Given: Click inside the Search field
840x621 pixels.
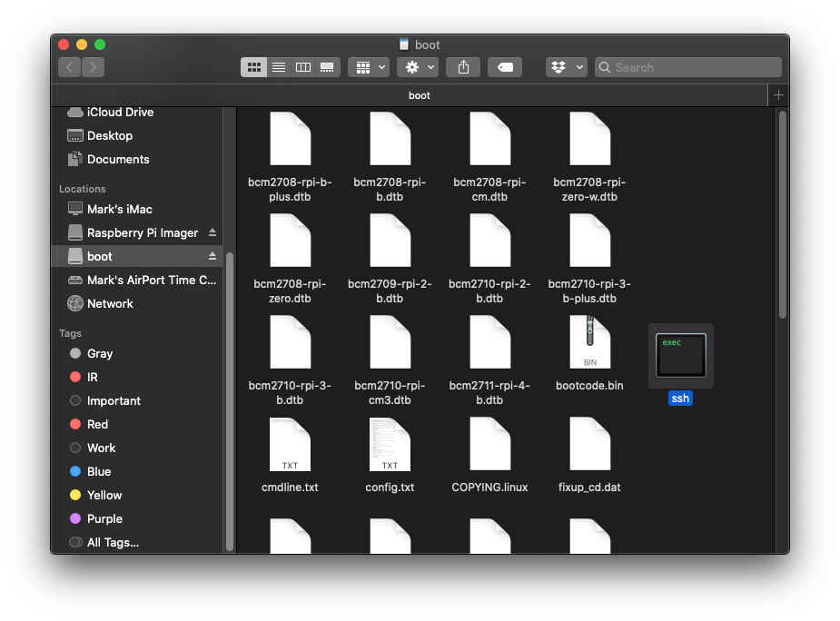Looking at the screenshot, I should pyautogui.click(x=687, y=66).
